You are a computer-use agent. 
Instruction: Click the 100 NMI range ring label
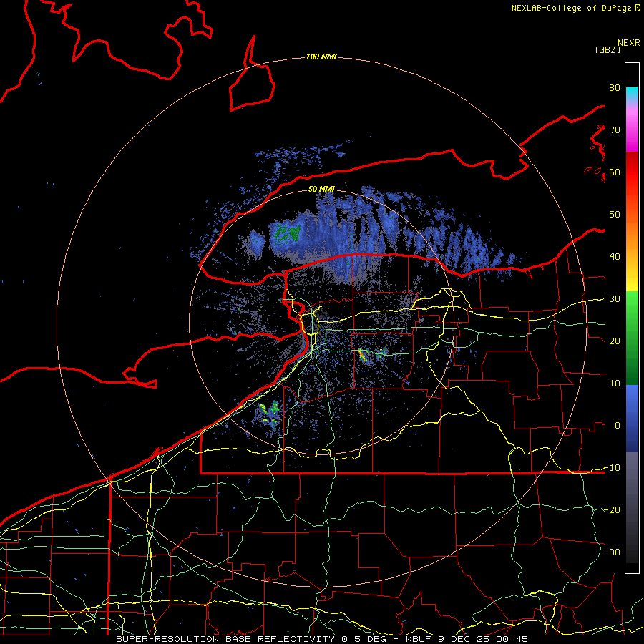[x=321, y=57]
